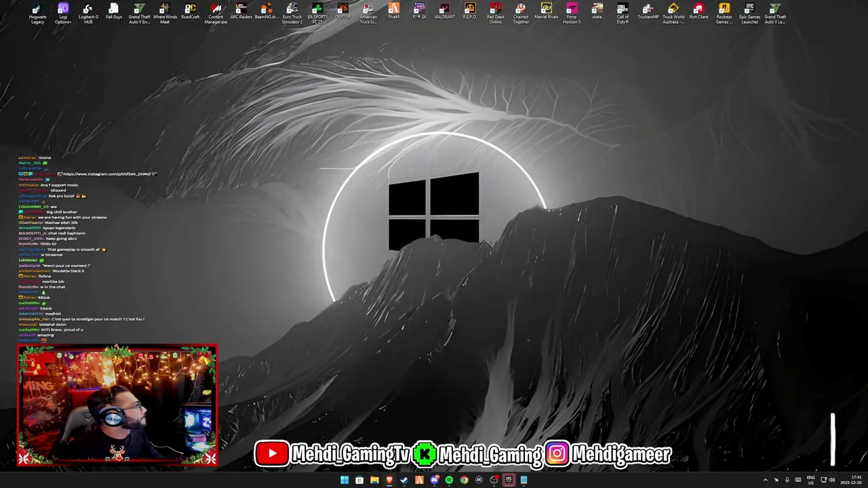The height and width of the screenshot is (488, 868).
Task: Open the Windows Start menu
Action: click(x=344, y=480)
